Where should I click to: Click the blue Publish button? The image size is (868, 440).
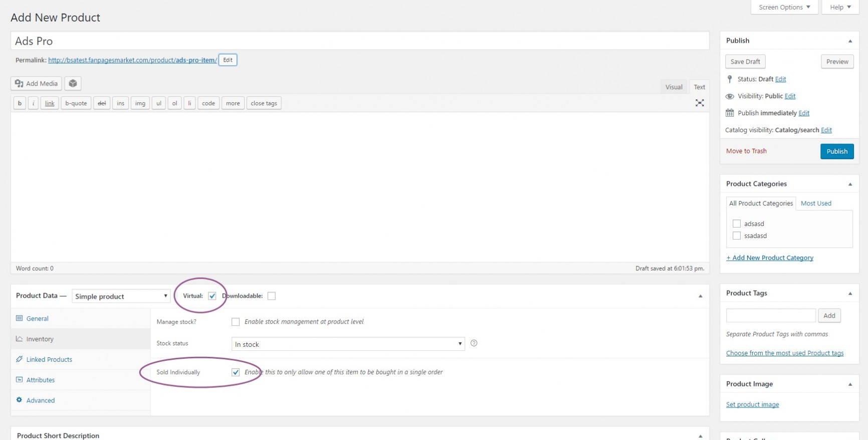pos(837,151)
